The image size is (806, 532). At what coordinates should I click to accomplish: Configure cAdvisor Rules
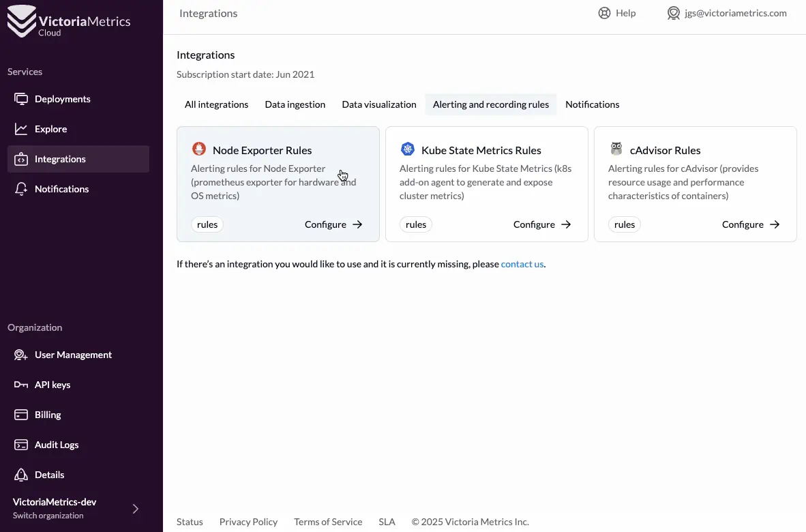click(x=751, y=224)
